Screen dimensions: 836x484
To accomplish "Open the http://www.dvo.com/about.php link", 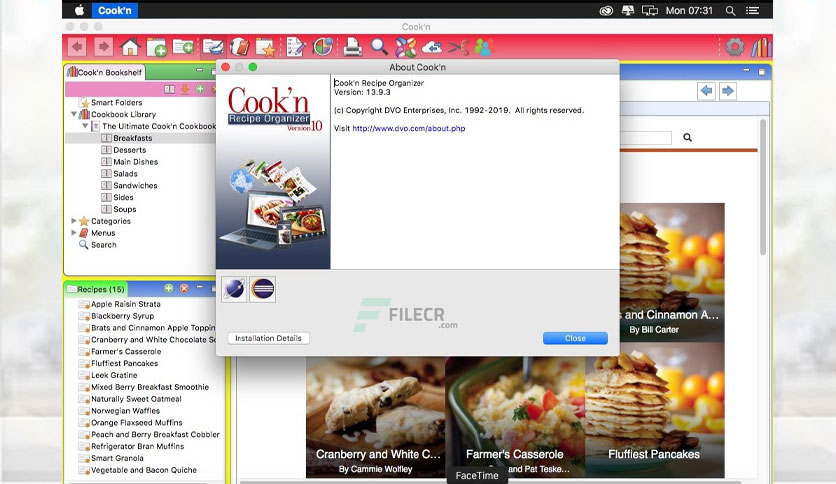I will pyautogui.click(x=408, y=128).
